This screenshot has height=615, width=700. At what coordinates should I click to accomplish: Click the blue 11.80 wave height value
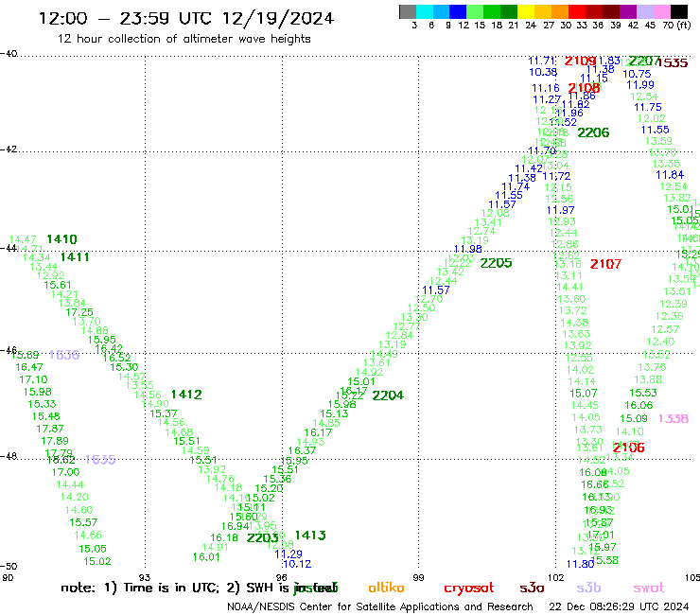point(581,564)
